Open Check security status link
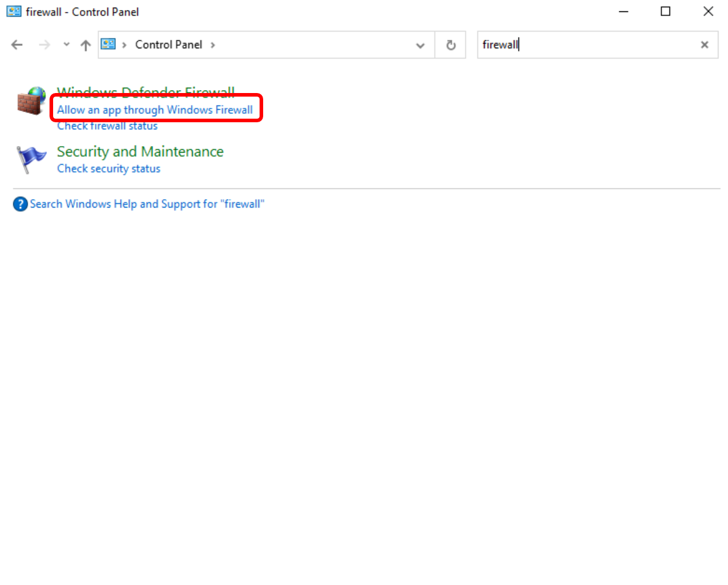Screen dimensions: 728x585 [x=109, y=169]
